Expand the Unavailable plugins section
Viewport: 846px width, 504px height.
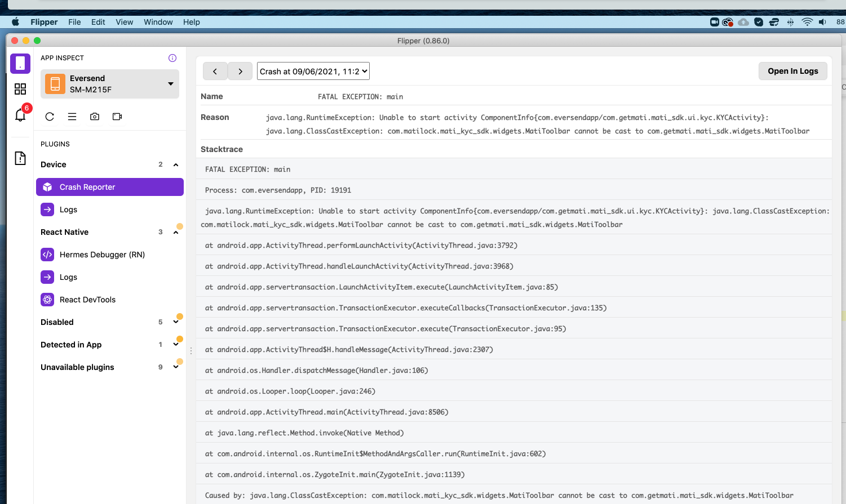click(175, 367)
